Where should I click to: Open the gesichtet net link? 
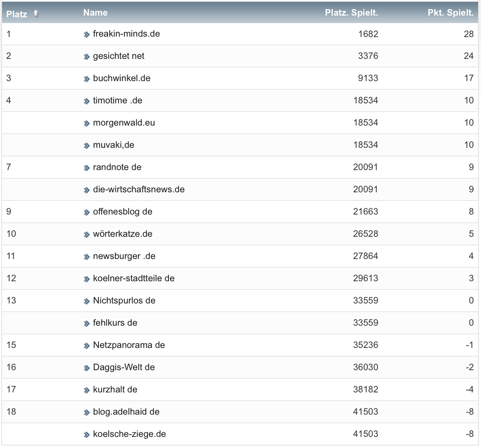(x=119, y=56)
